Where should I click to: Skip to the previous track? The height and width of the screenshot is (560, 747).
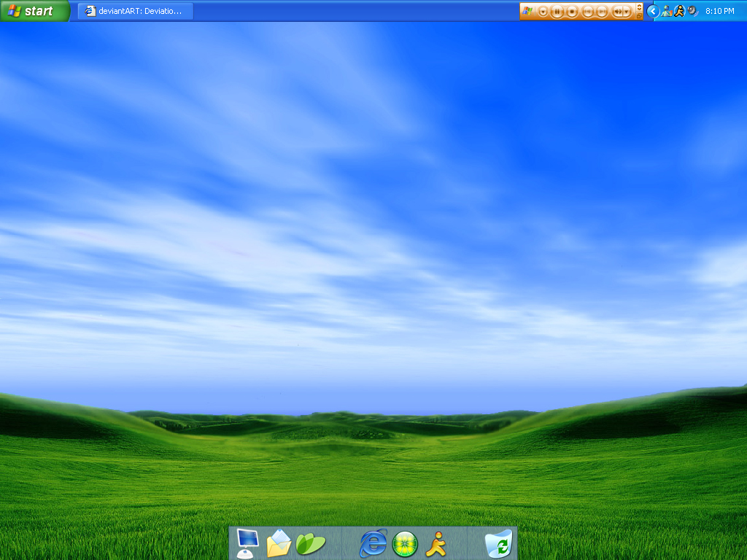pos(587,12)
